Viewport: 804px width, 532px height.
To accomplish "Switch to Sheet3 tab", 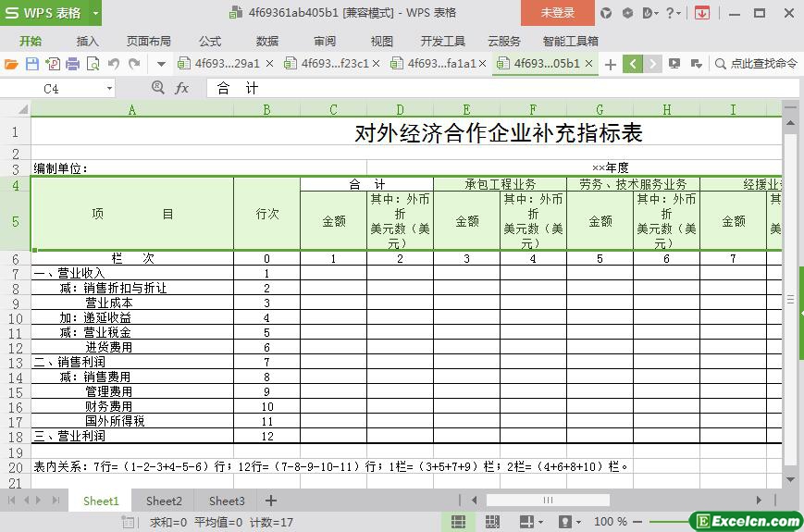I will pos(227,501).
